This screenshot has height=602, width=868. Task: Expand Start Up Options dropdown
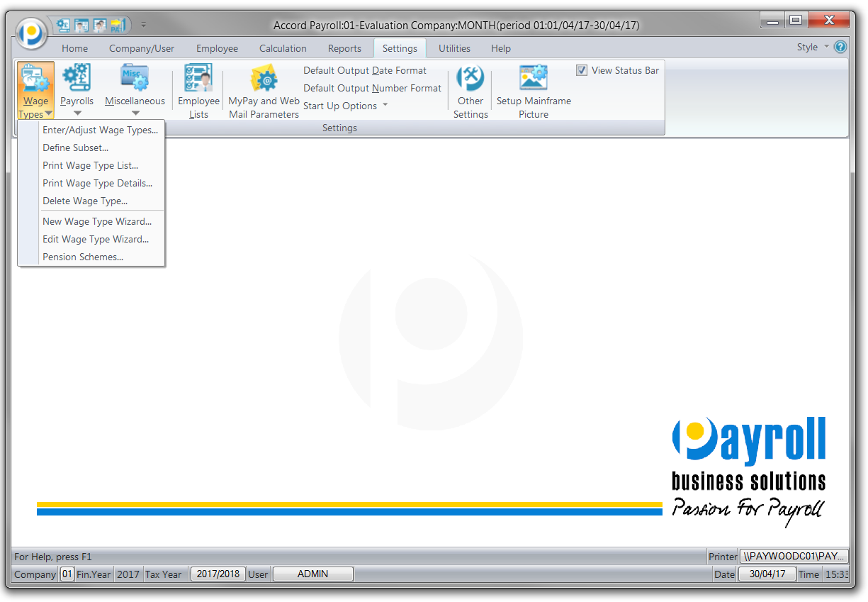coord(346,106)
